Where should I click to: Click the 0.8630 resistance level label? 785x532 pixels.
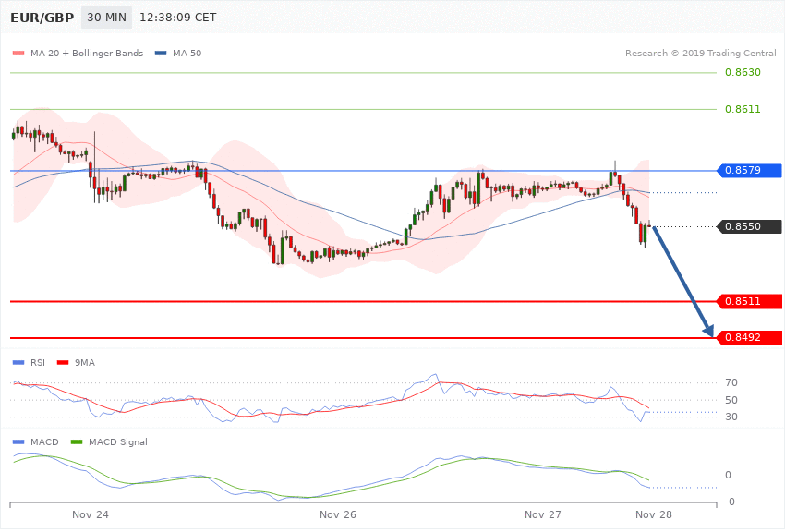click(743, 73)
